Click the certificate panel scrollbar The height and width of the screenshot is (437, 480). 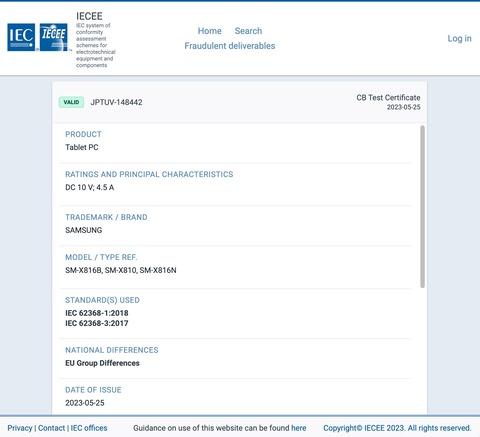[x=422, y=206]
